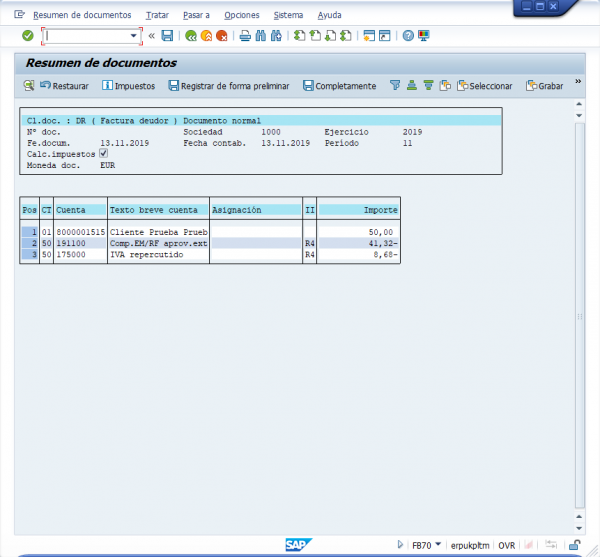Open the FB70 status bar dropdown
600x557 pixels.
439,544
